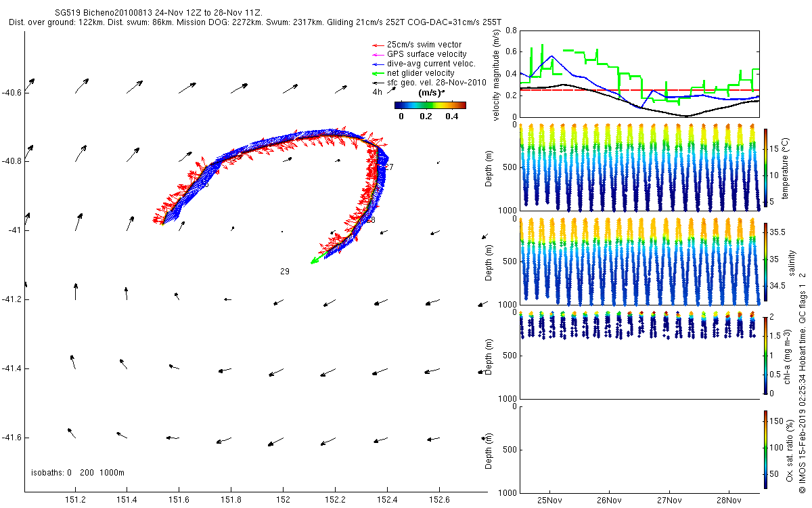
Task: Click the '25Nov' date tick label
Action: (549, 501)
